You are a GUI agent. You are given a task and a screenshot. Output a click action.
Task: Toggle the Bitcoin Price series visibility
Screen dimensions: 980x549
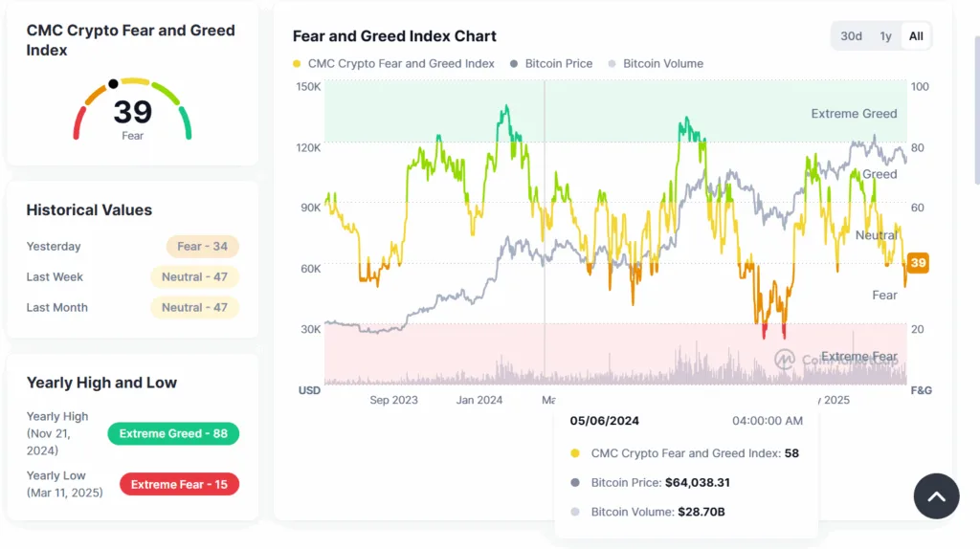[559, 64]
